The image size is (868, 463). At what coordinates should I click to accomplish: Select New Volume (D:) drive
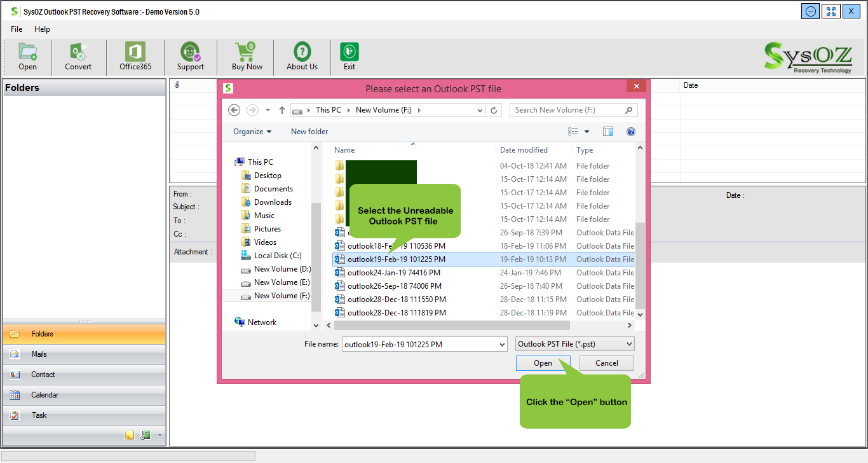276,269
